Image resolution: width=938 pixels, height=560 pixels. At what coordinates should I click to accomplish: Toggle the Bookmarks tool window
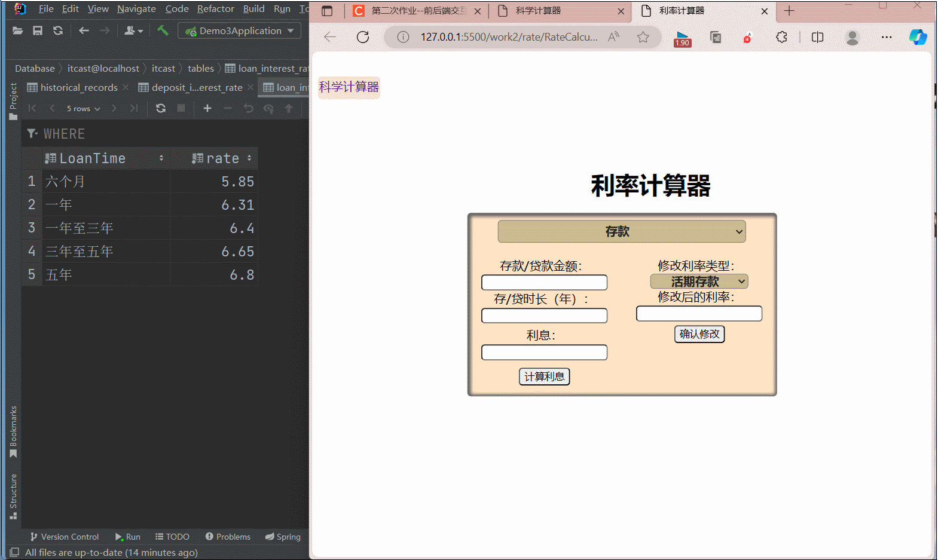(x=13, y=432)
